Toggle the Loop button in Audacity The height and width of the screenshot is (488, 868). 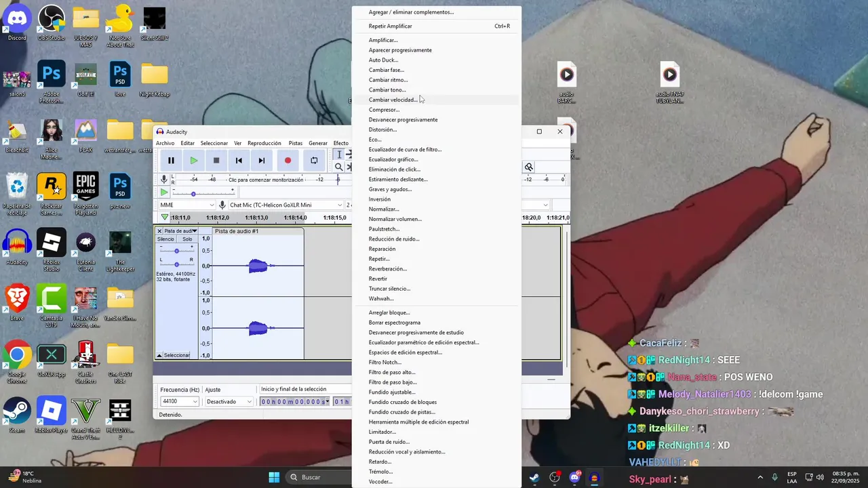tap(314, 161)
